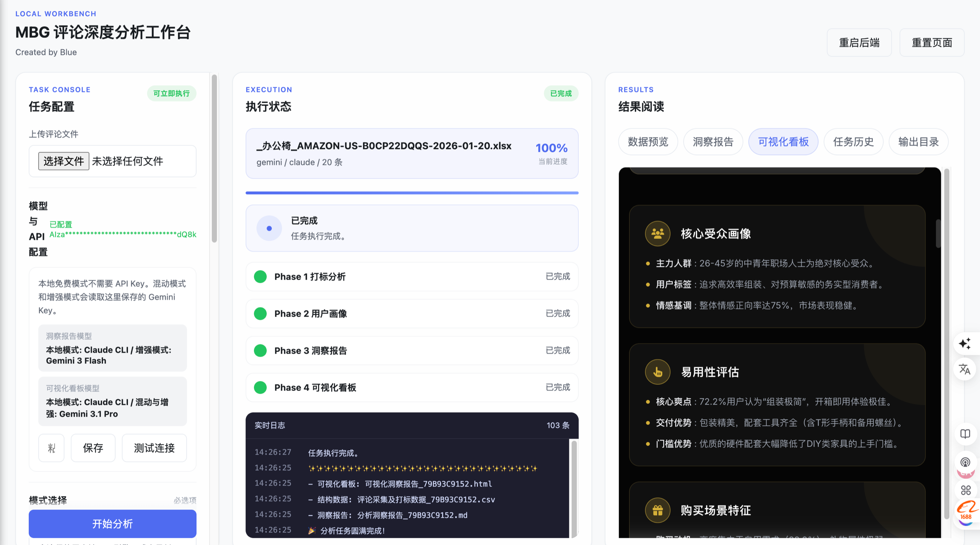Screen dimensions: 980x545
Task: Click the pointing-hand icon beside 易用性评估
Action: click(x=657, y=372)
